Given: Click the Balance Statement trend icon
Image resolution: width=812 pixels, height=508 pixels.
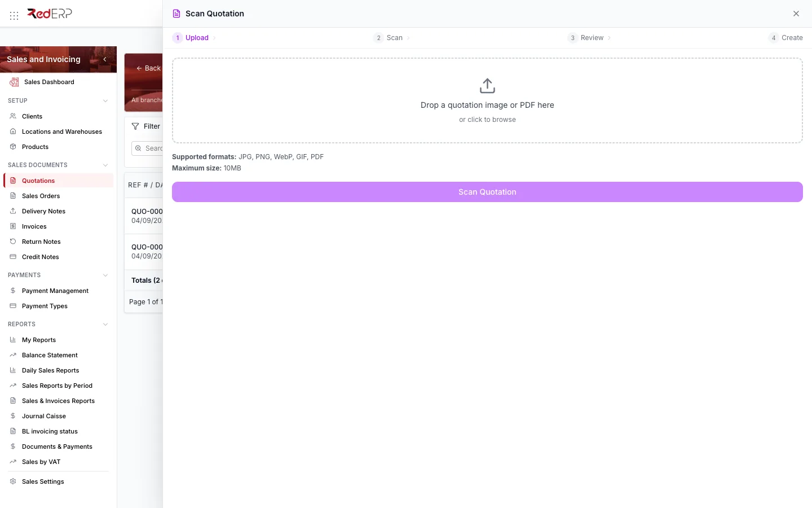Looking at the screenshot, I should pos(13,355).
